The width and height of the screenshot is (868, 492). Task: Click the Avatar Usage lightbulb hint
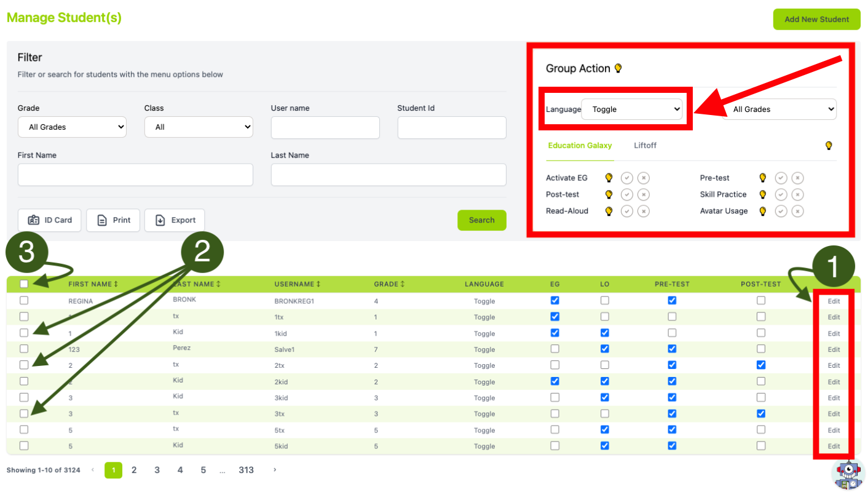point(763,211)
